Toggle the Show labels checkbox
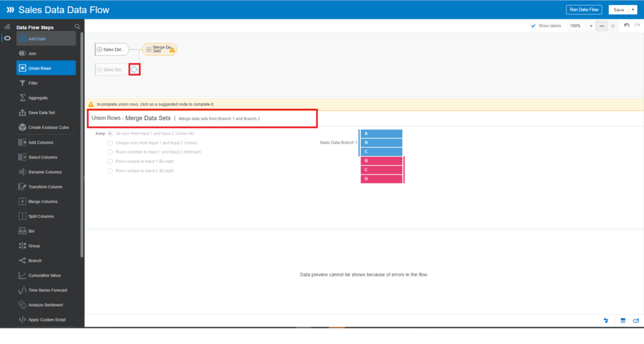Screen dimensions: 644x344 [x=533, y=26]
